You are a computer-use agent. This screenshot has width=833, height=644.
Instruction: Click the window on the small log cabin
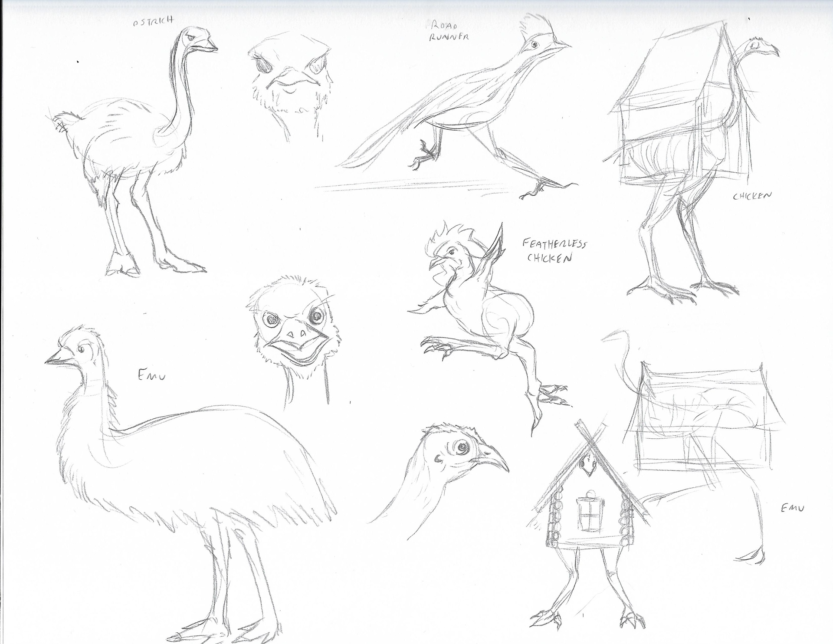[x=590, y=514]
